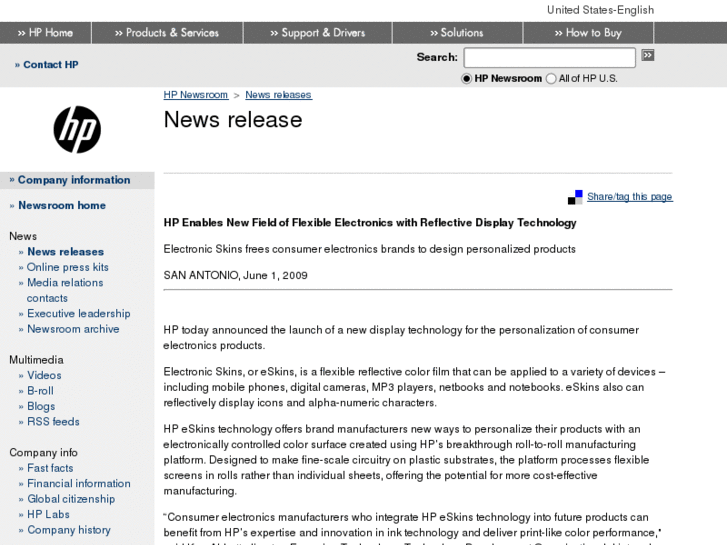
Task: Select the HP Newsroom radio button
Action: click(466, 78)
